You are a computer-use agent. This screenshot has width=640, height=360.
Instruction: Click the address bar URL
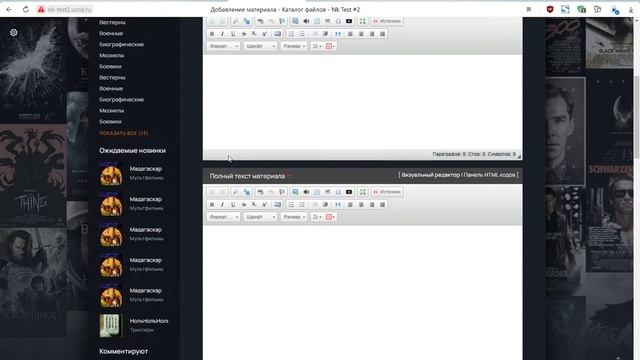[69, 9]
